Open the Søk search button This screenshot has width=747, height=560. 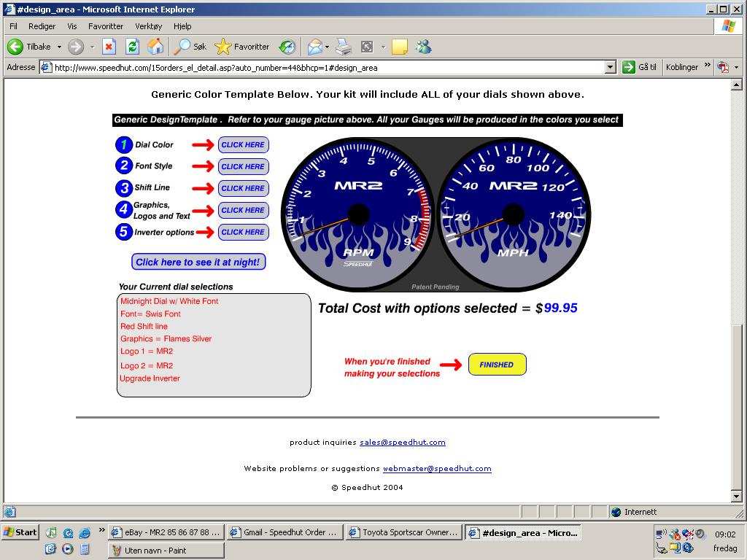click(190, 47)
